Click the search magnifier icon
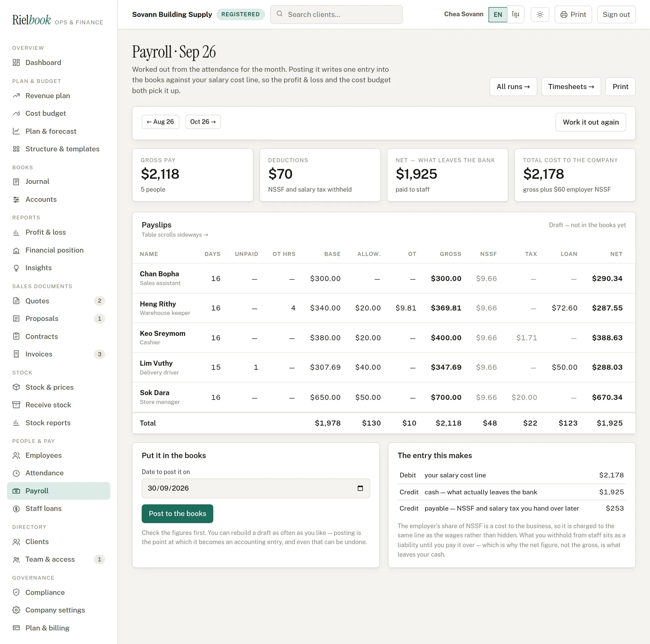 pos(280,14)
